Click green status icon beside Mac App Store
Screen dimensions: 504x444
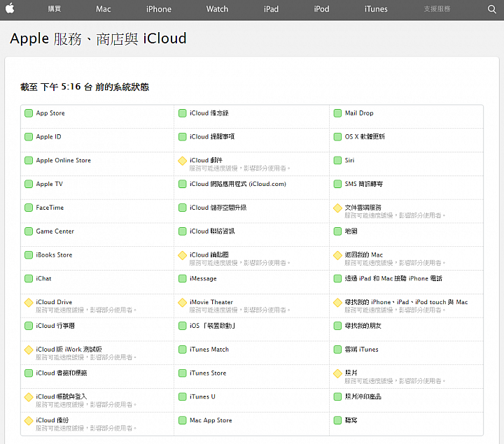point(182,420)
